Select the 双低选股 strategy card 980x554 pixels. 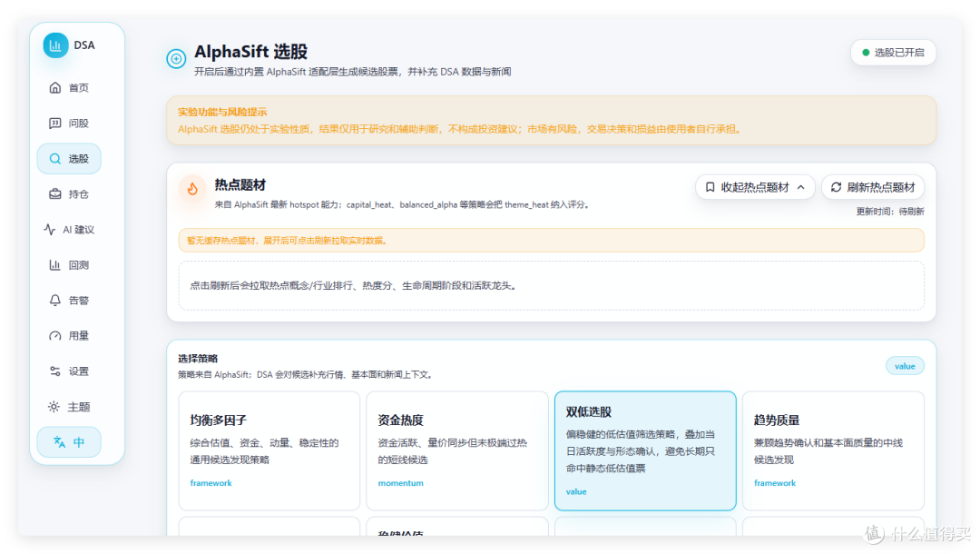coord(645,450)
